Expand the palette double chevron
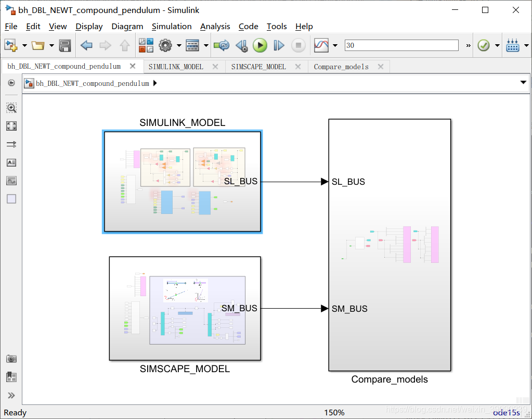The width and height of the screenshot is (532, 419). pos(11,395)
